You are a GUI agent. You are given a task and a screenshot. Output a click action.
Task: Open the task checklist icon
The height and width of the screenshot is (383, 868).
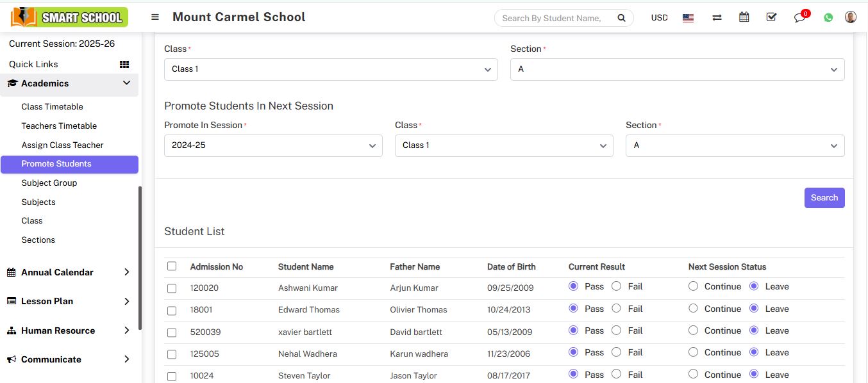[771, 17]
